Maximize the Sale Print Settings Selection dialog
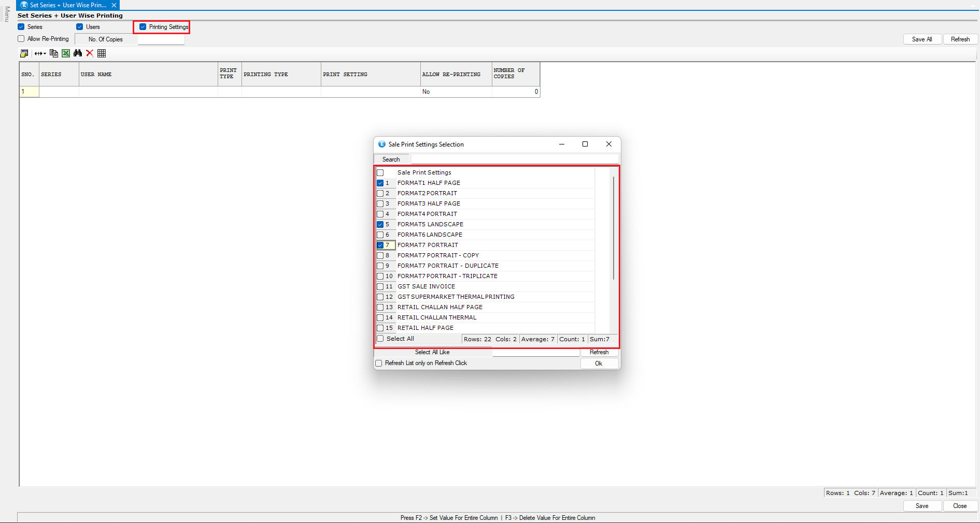 pos(585,144)
